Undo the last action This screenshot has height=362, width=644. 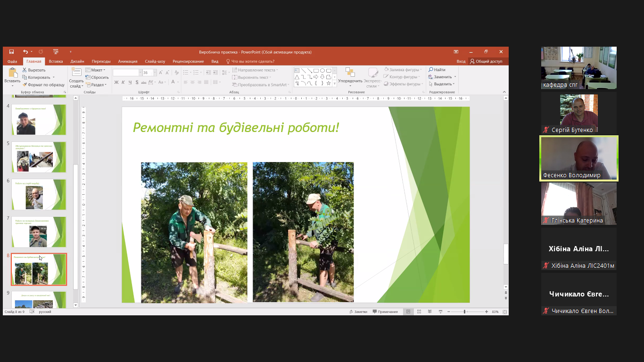point(25,52)
